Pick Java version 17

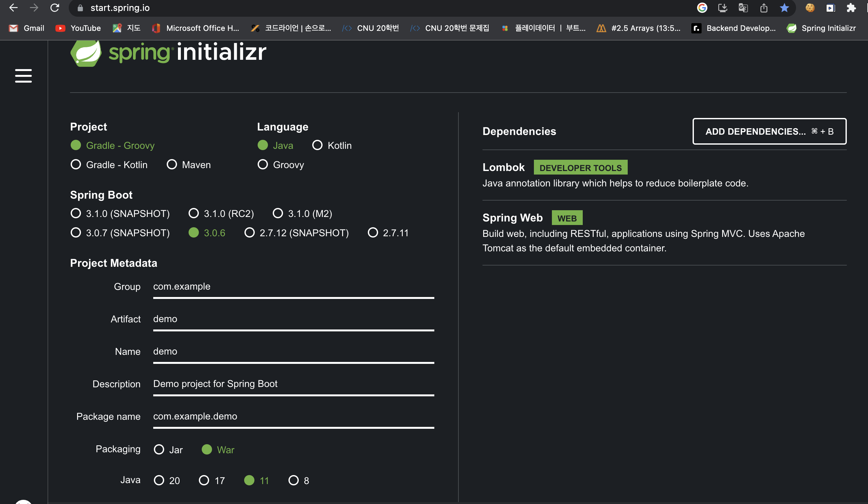204,480
